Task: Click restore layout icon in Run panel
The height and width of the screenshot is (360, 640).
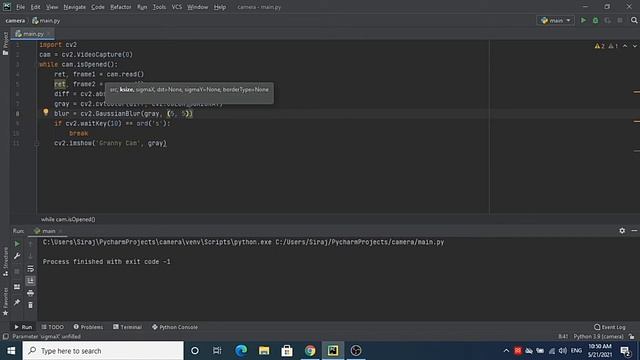Action: pyautogui.click(x=17, y=287)
